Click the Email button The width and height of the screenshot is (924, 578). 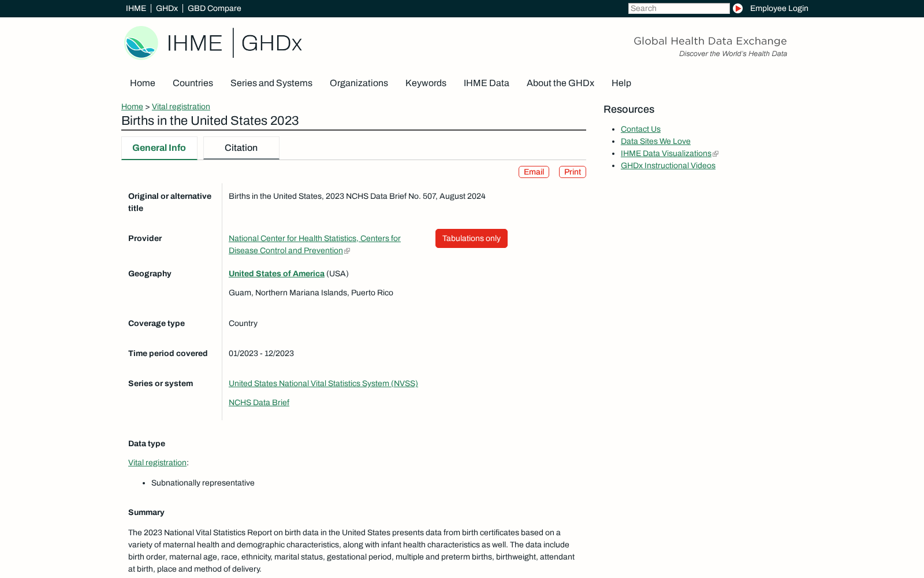[x=534, y=172]
